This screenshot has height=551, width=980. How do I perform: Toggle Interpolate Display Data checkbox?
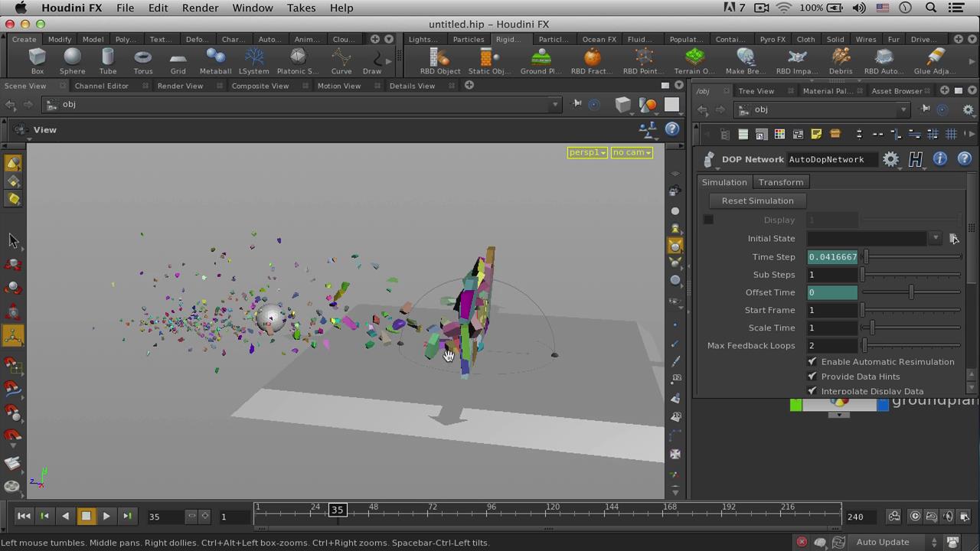(x=812, y=391)
